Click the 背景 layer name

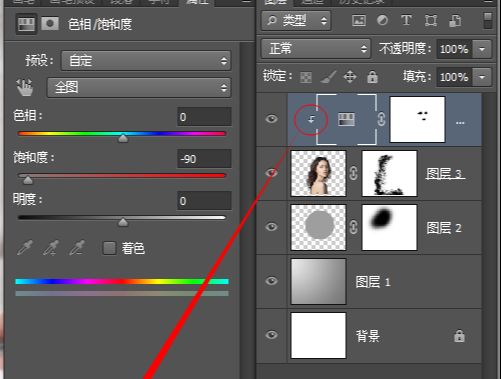click(368, 336)
